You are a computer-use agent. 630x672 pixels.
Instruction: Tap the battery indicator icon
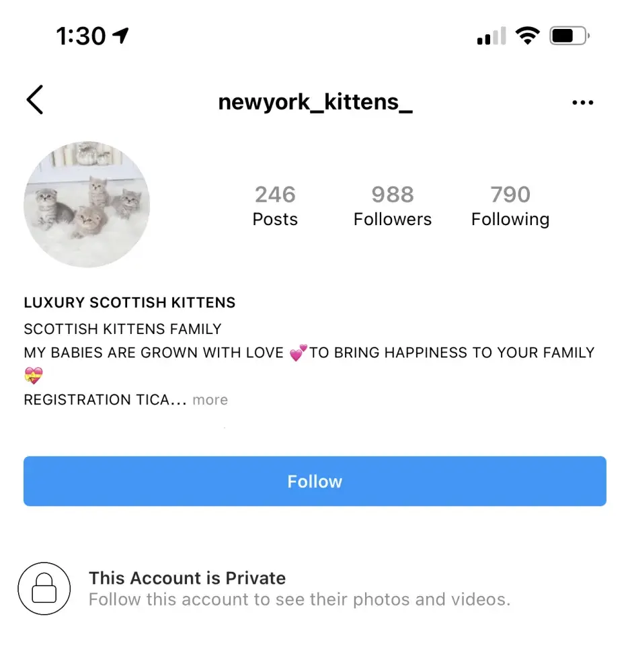click(569, 36)
